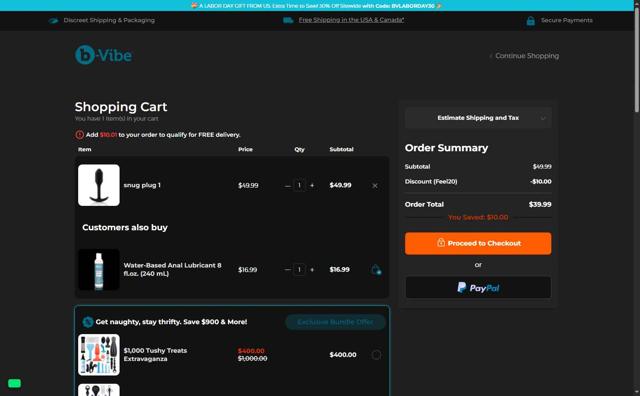Click the Order Total $39.99 value
This screenshot has width=640, height=396.
click(540, 205)
